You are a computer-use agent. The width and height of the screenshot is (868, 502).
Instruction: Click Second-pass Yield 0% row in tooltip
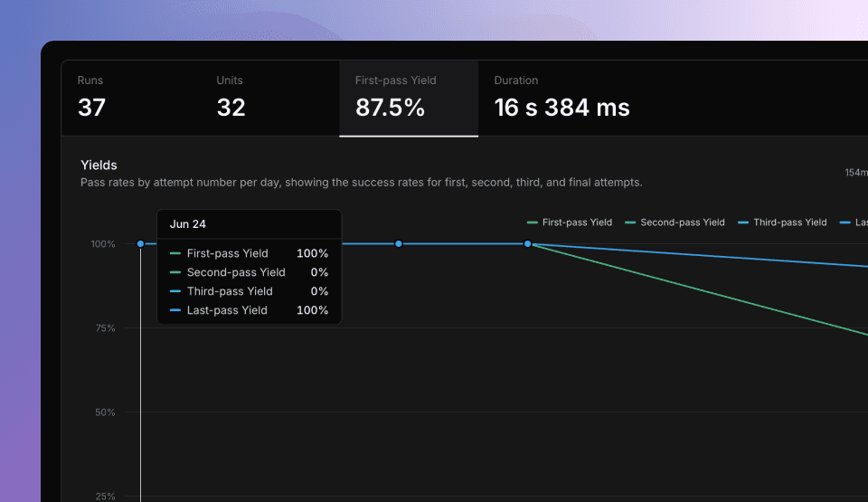(249, 272)
